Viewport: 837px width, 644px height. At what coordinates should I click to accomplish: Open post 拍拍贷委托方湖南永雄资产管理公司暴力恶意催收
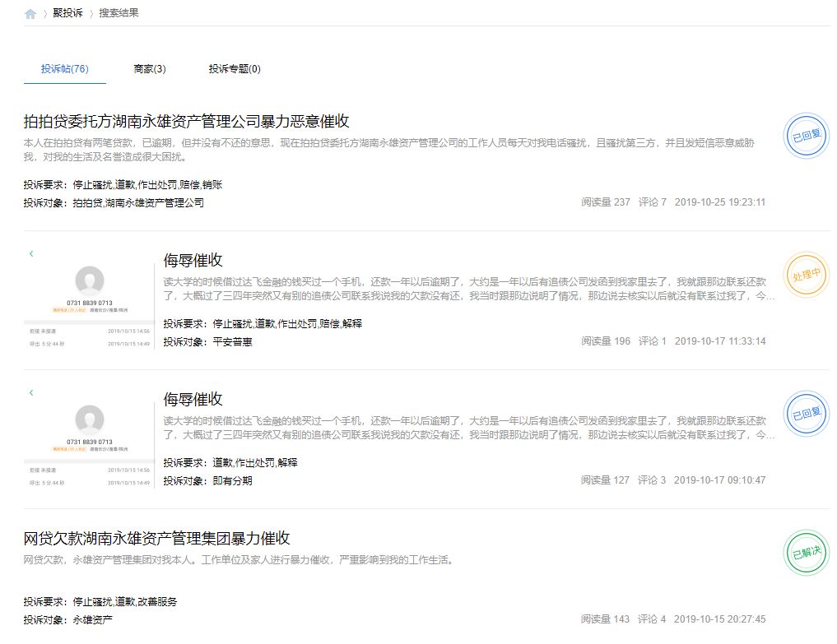point(186,121)
